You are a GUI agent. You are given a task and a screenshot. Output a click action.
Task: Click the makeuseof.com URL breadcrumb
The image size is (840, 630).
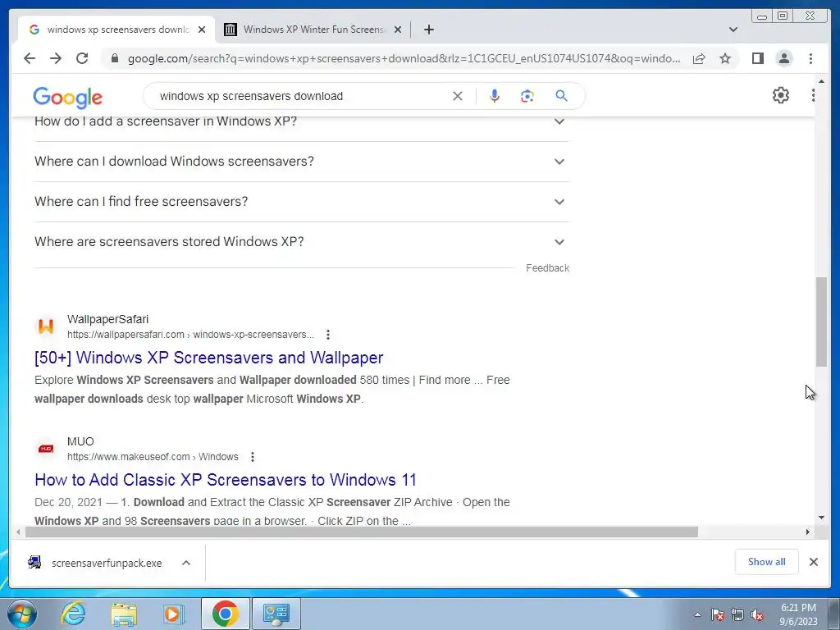pyautogui.click(x=153, y=457)
